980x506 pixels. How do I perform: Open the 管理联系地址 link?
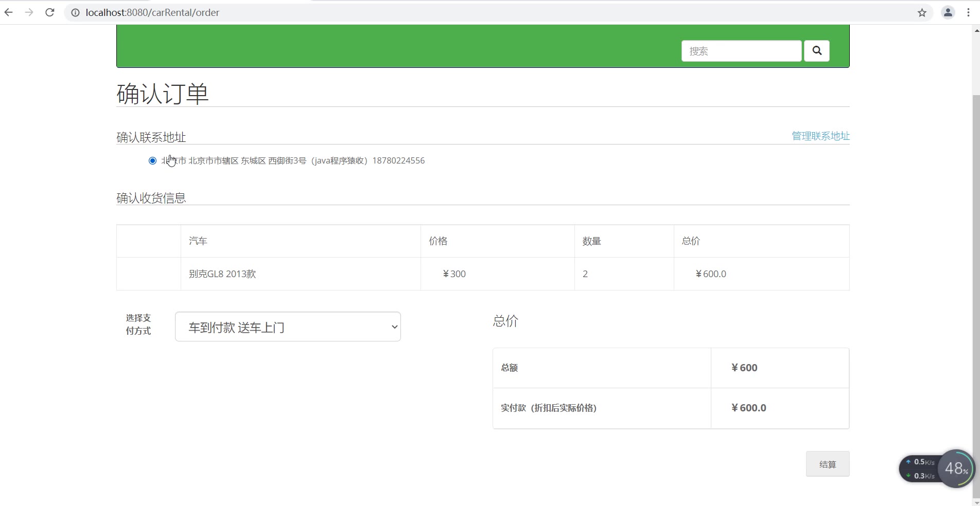point(820,136)
